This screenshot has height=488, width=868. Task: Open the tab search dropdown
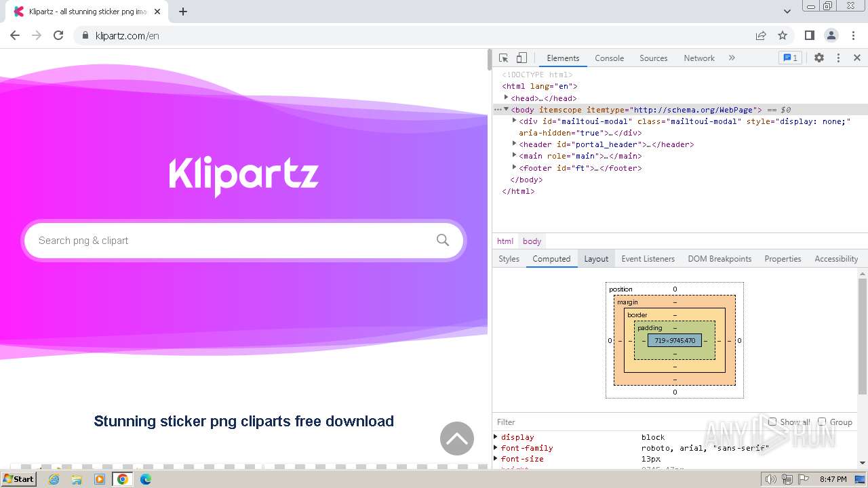pyautogui.click(x=787, y=12)
